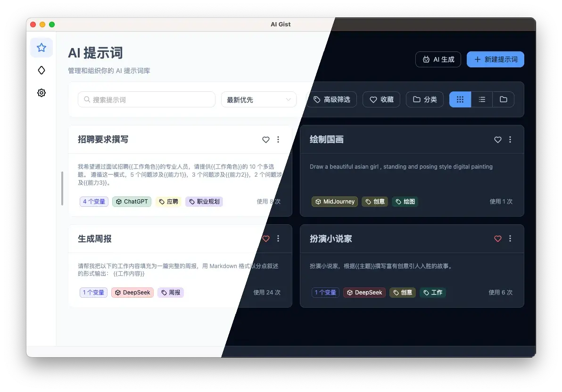
Task: Open the three-dot menu on 扮演小说家 card
Action: (510, 239)
